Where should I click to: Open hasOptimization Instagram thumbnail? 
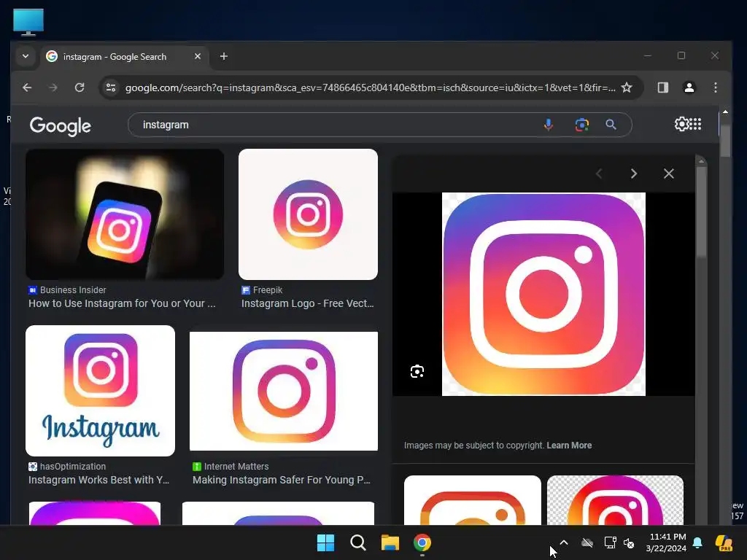coord(100,391)
